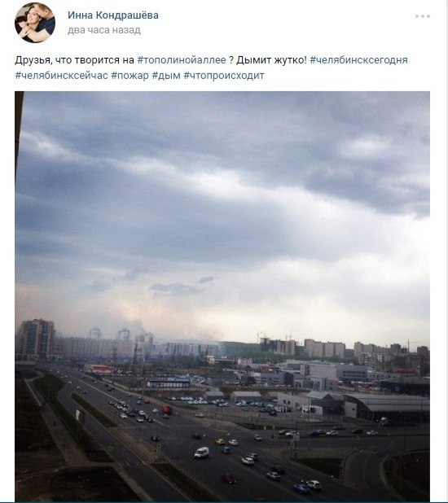Click the red truck on the highway
This screenshot has height=503, width=448.
[x=166, y=409]
